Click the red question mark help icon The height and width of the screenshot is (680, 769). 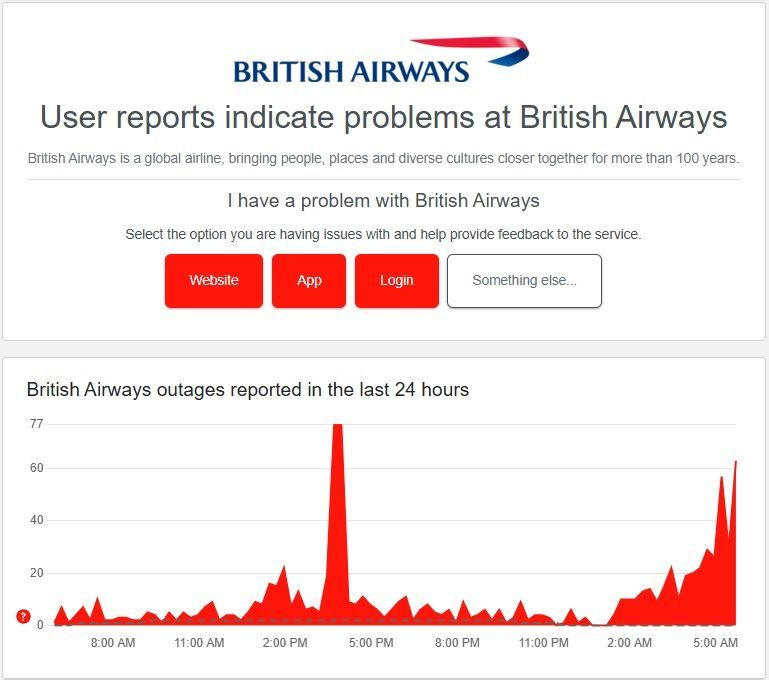[24, 616]
